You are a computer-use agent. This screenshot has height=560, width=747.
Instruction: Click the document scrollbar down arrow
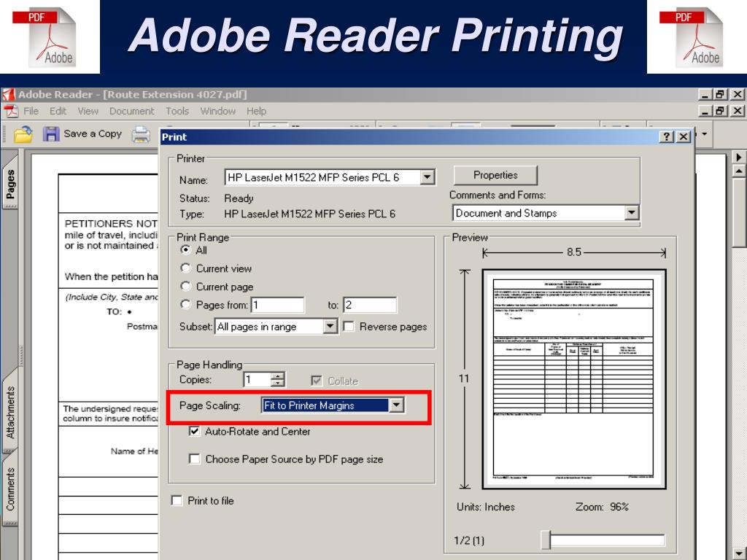[738, 554]
